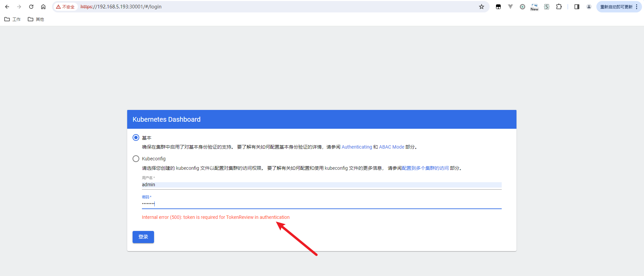Click the browser forward arrow
Screen dimensions: 644x276
coord(19,7)
